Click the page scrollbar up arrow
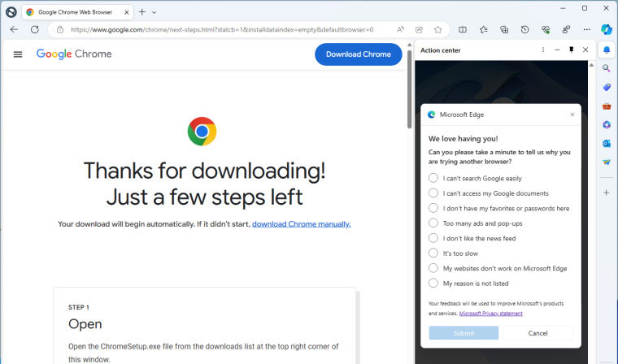 tap(410, 45)
